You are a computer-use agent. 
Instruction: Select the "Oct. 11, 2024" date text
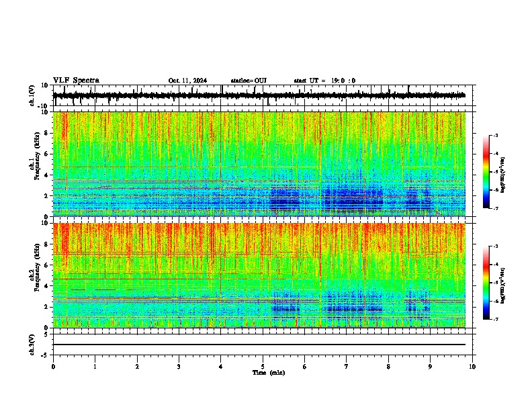pyautogui.click(x=187, y=81)
